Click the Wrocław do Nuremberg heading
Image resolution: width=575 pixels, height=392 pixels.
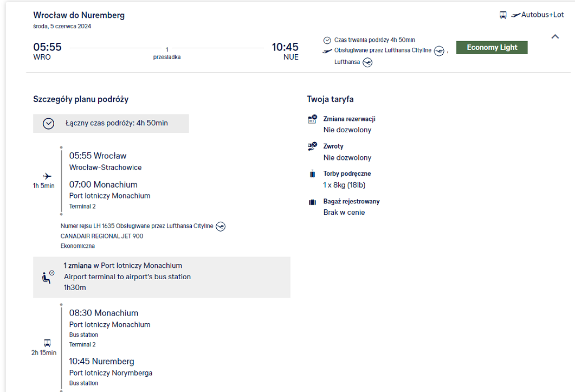tap(79, 15)
